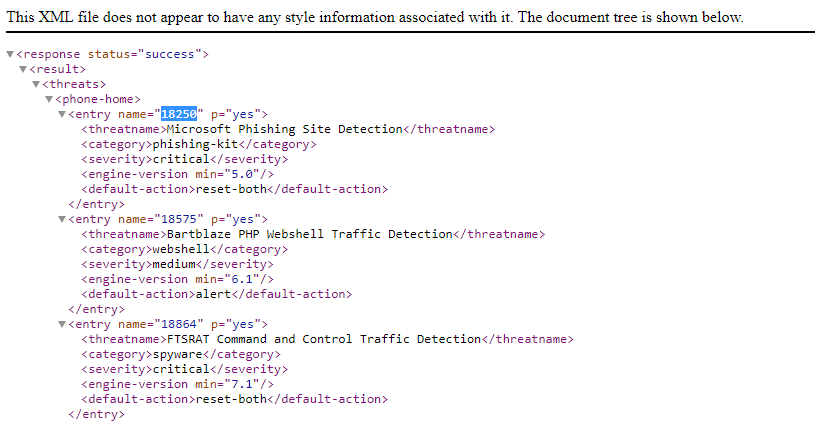Click entry name "18864" value
Viewport: 815px width, 424px height.
[179, 324]
